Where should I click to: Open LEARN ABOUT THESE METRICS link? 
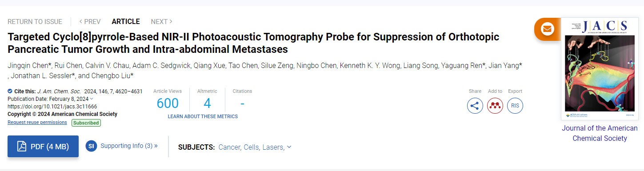(203, 116)
